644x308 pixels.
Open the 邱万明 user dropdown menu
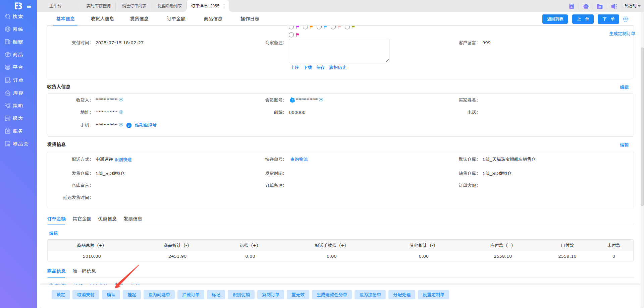pos(632,6)
